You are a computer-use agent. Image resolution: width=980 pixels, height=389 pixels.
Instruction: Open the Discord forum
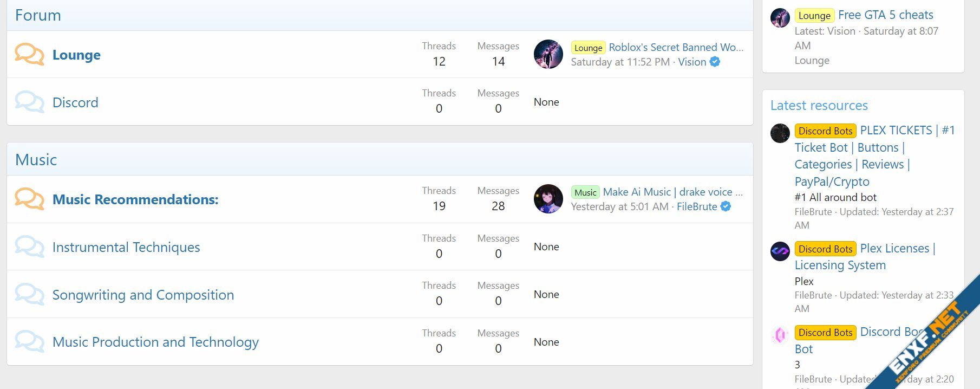tap(75, 102)
